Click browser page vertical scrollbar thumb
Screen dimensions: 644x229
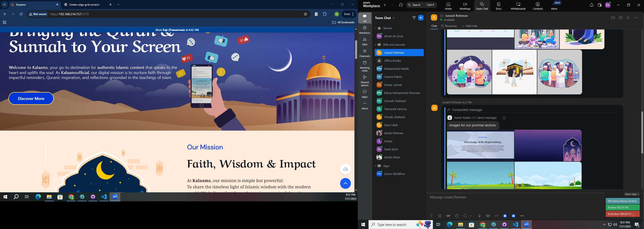point(356,49)
